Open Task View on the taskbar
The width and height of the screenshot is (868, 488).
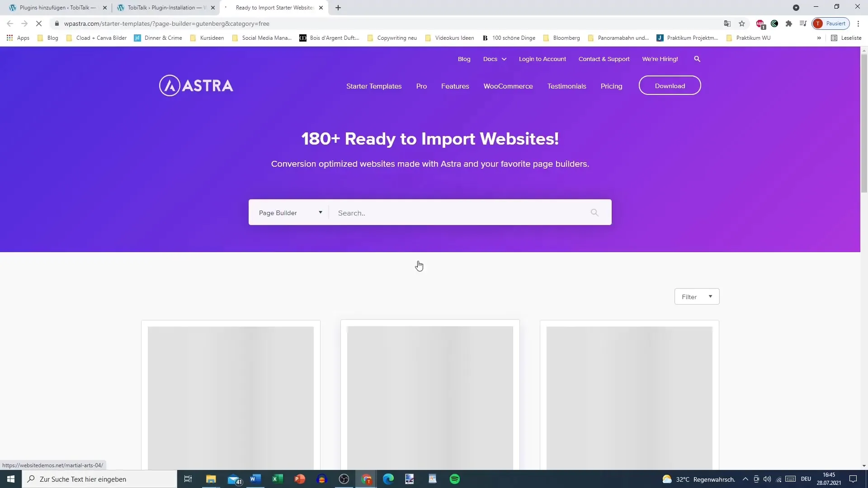click(x=188, y=479)
